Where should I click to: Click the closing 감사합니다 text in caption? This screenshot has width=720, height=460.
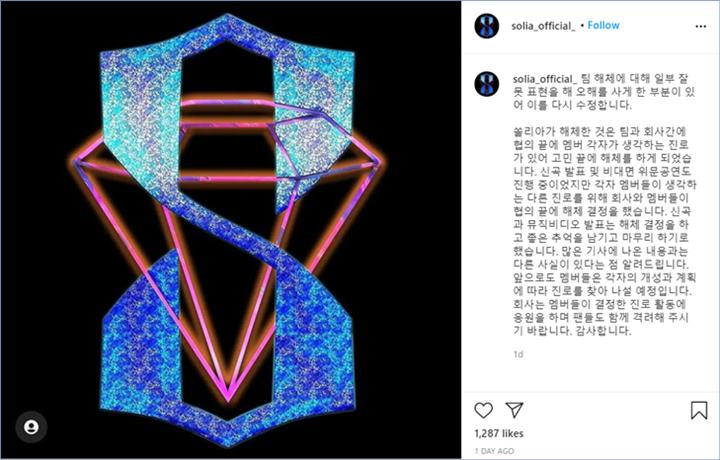tap(603, 331)
